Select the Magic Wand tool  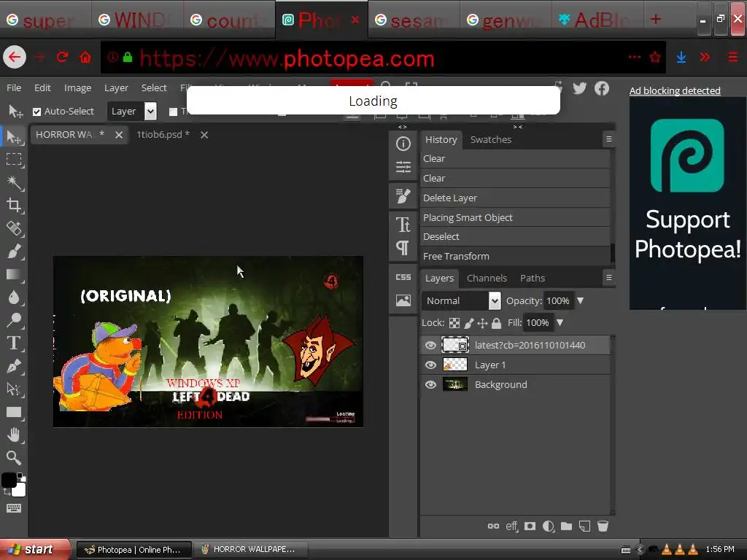[x=14, y=182]
